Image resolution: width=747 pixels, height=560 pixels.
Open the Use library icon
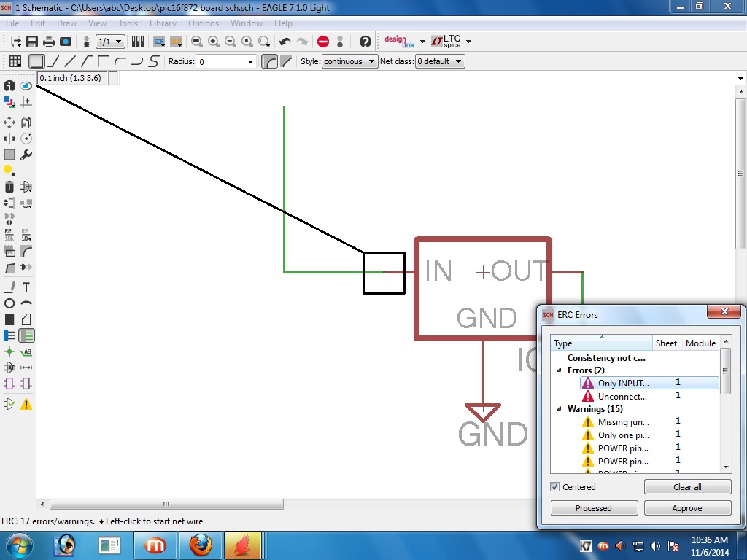point(138,42)
